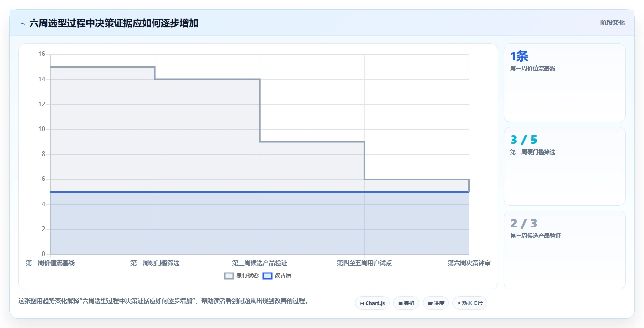The height and width of the screenshot is (328, 644).
Task: Click the y-axis value 16
Action: (x=41, y=54)
